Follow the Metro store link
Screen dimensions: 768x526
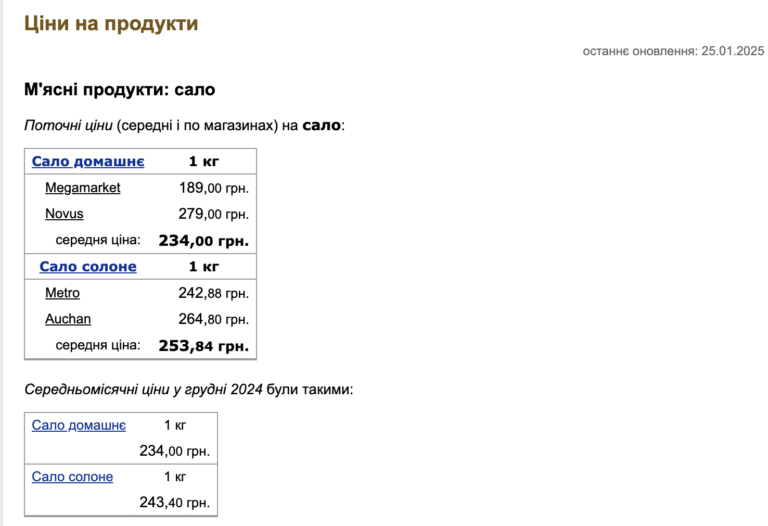click(62, 293)
